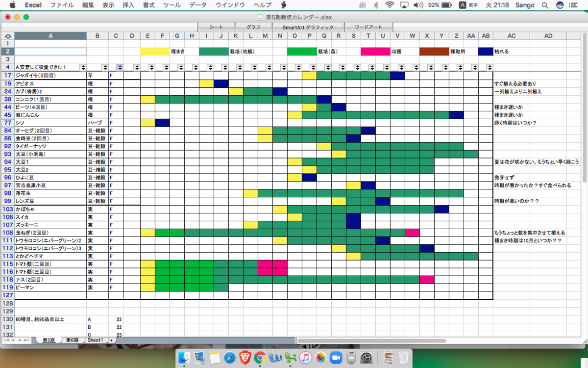Switch to the グラフ ribbon tab
This screenshot has width=588, height=368.
(x=253, y=27)
